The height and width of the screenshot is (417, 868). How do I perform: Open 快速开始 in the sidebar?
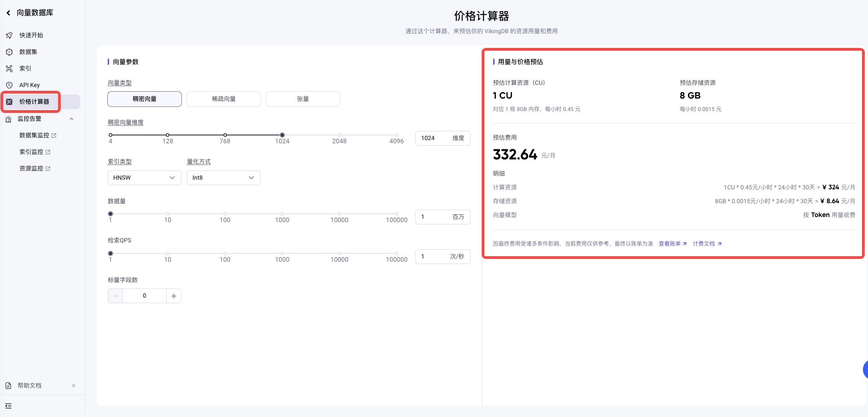[31, 35]
